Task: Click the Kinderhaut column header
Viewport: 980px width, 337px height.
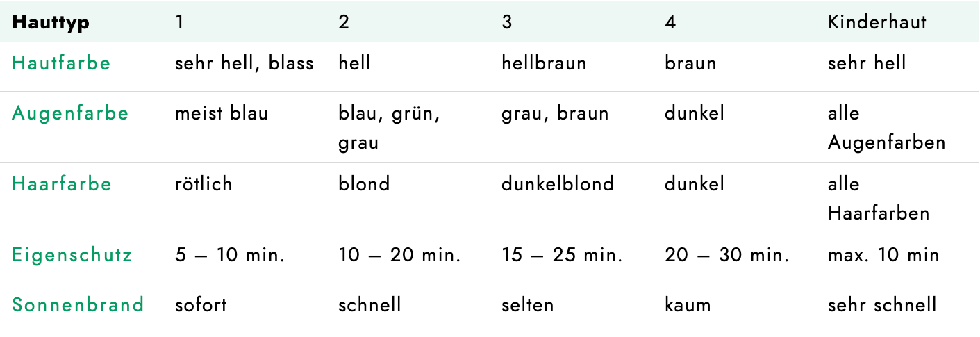Action: pyautogui.click(x=877, y=22)
